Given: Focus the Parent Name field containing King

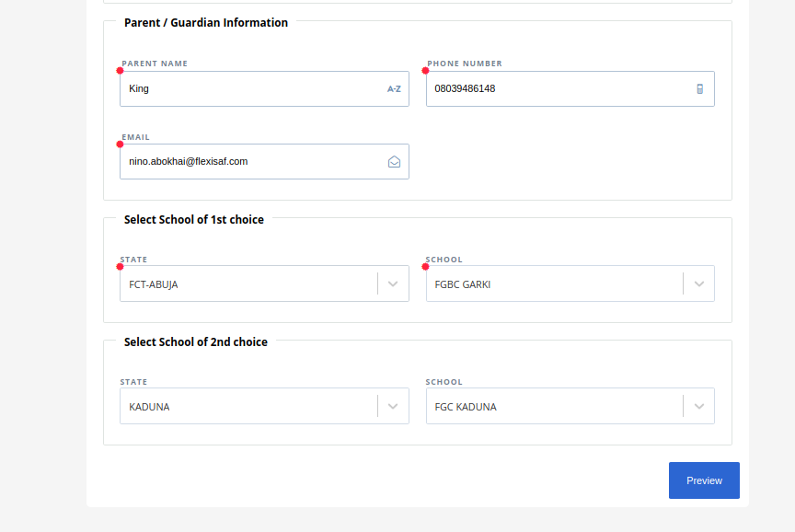Looking at the screenshot, I should point(264,88).
